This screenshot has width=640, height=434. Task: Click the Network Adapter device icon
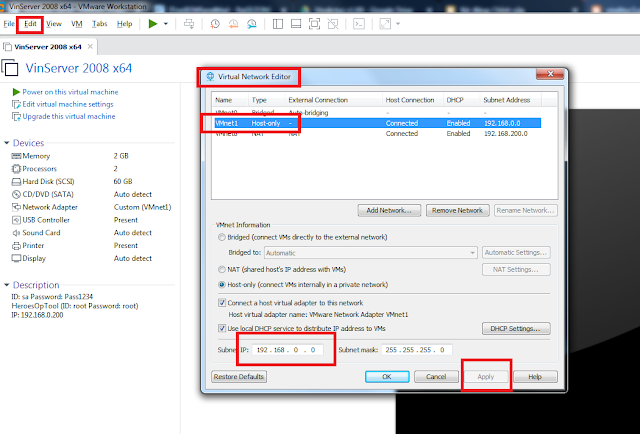click(16, 207)
